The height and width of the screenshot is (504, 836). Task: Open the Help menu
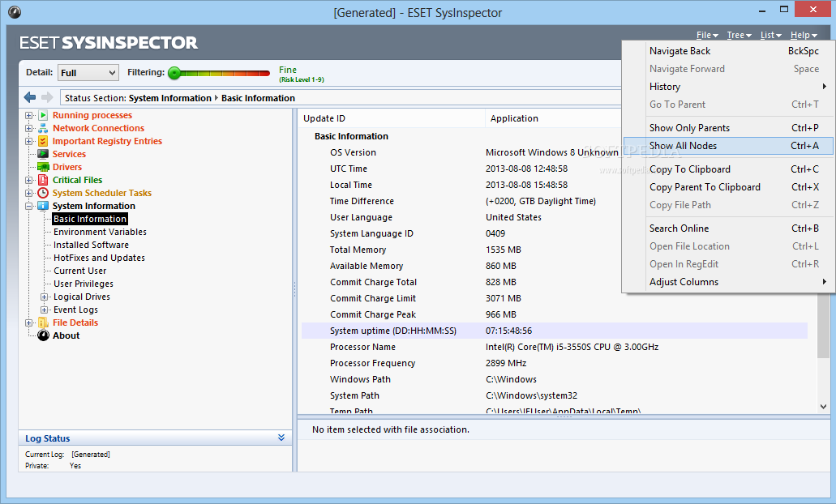click(x=804, y=35)
